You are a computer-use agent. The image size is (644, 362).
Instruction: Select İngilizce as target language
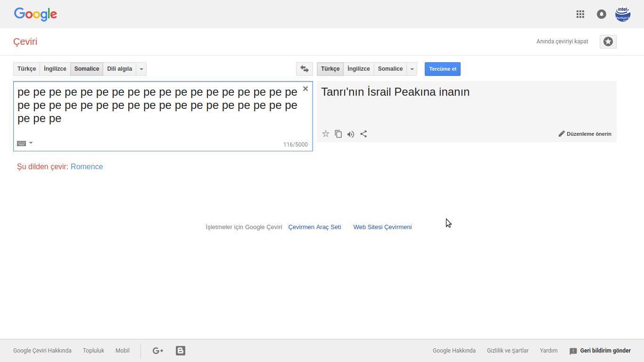(x=359, y=69)
